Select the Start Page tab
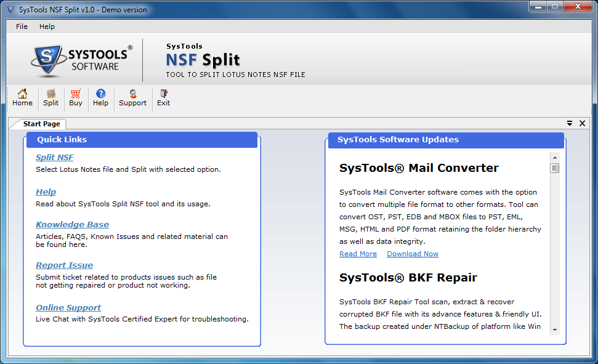Viewport: 598px width, 364px height. point(41,124)
